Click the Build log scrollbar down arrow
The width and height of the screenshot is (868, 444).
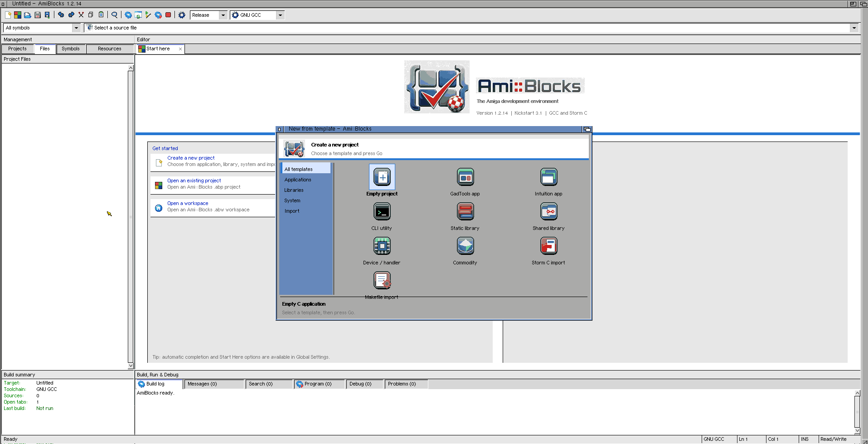coord(857,430)
